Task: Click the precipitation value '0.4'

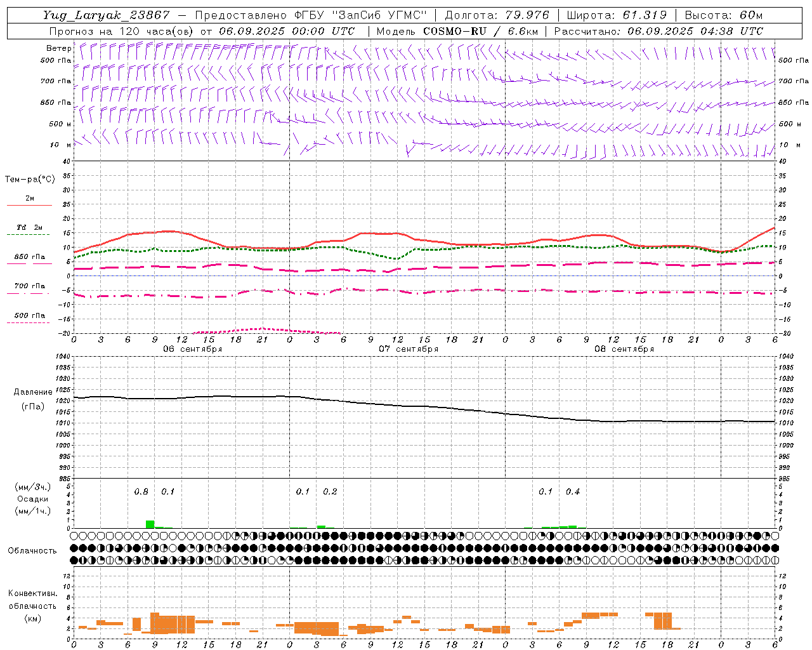Action: click(x=572, y=492)
